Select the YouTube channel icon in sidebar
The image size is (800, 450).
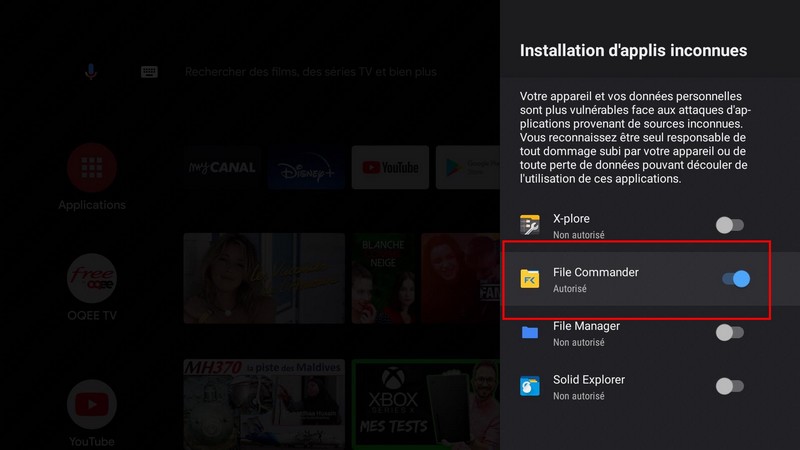pyautogui.click(x=92, y=404)
